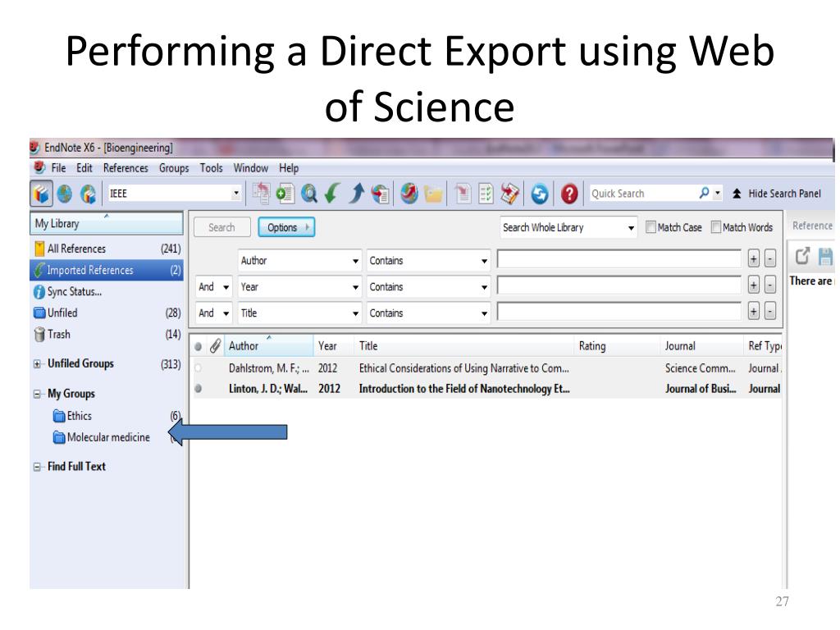The width and height of the screenshot is (840, 630).
Task: Open the References menu
Action: coord(126,168)
